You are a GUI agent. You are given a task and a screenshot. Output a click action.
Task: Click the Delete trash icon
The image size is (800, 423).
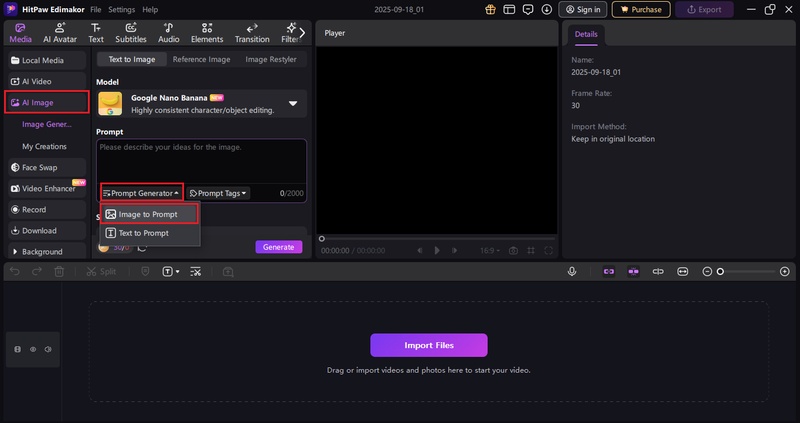point(59,272)
